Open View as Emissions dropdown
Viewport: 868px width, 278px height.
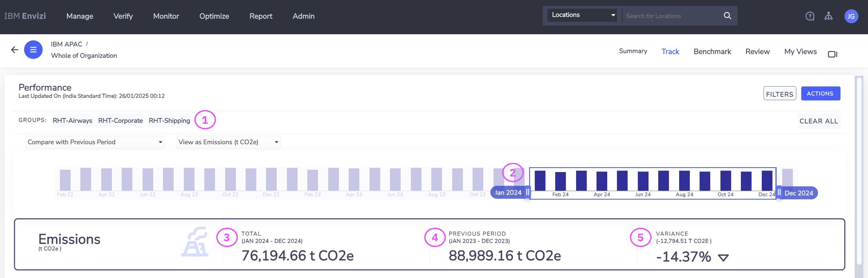click(228, 142)
